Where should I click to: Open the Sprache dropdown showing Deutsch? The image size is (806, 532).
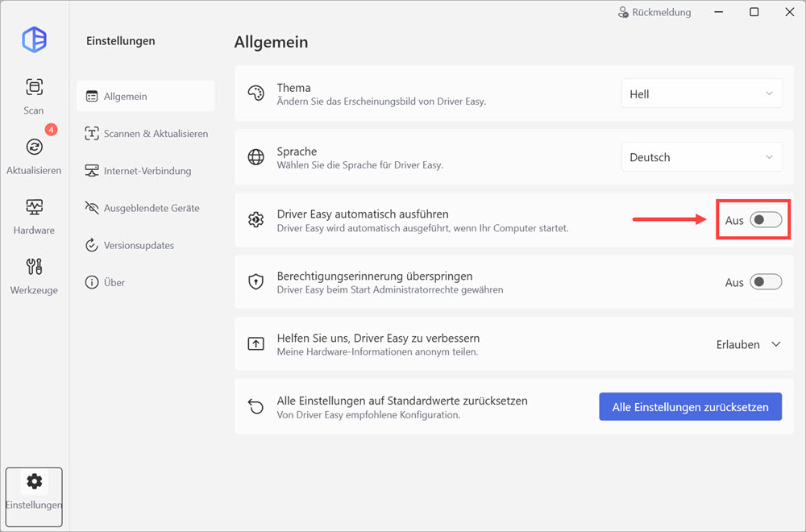pos(701,157)
